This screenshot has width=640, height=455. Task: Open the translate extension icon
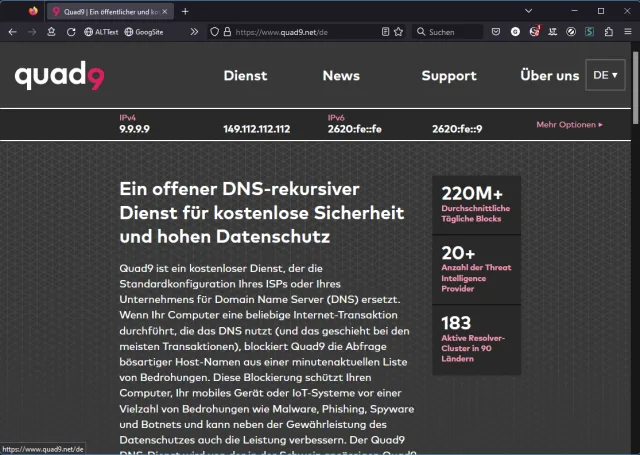tap(553, 32)
